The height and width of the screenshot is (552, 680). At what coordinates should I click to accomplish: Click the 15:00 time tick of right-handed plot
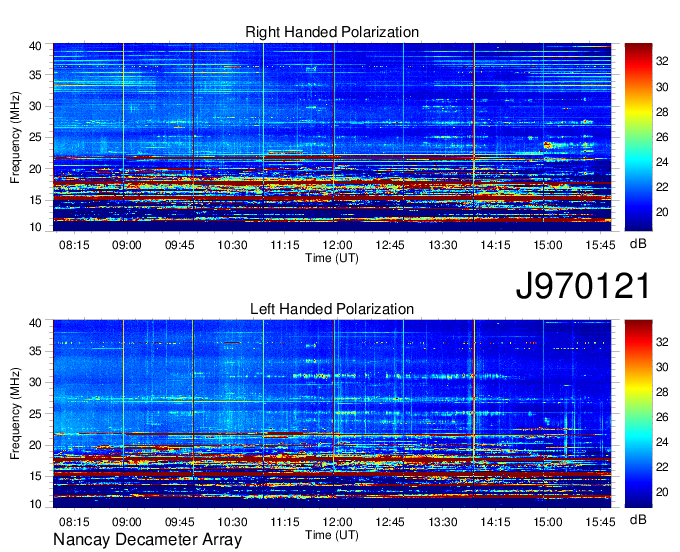pyautogui.click(x=548, y=245)
